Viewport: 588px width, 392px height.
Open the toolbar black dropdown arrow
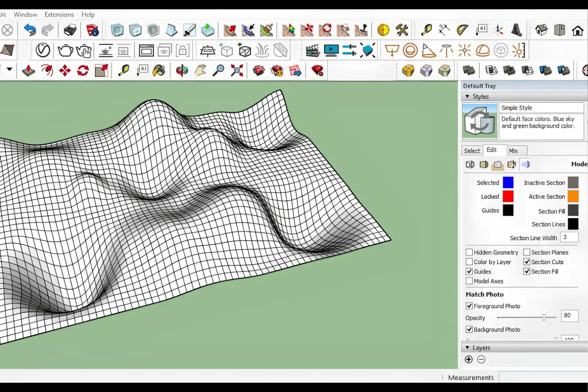click(x=9, y=69)
